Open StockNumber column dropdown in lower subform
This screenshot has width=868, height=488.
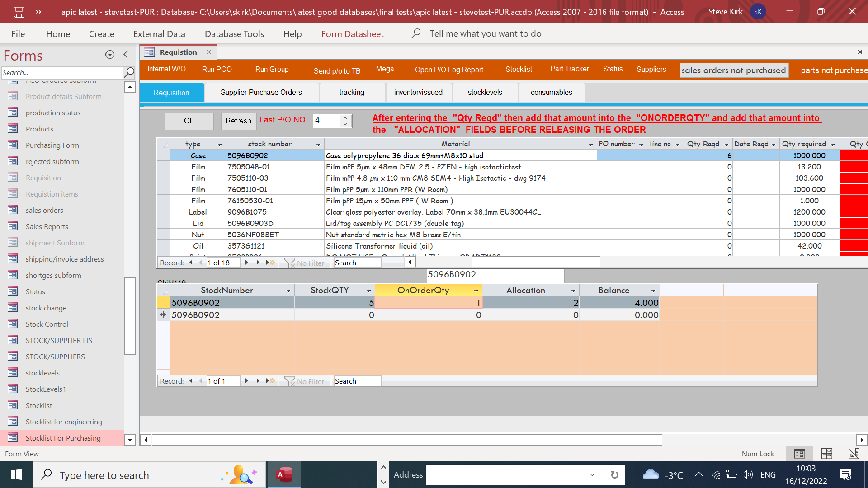click(x=288, y=291)
